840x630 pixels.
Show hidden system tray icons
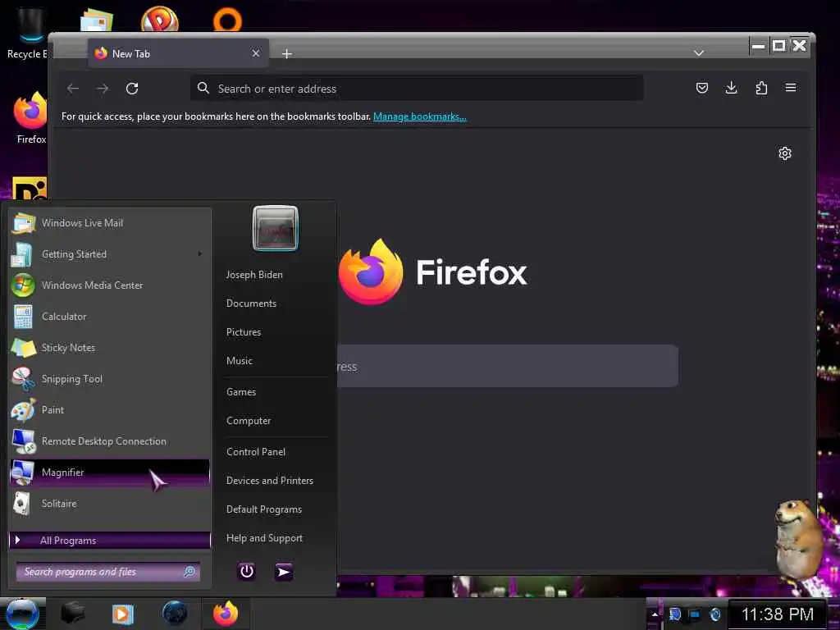point(655,614)
